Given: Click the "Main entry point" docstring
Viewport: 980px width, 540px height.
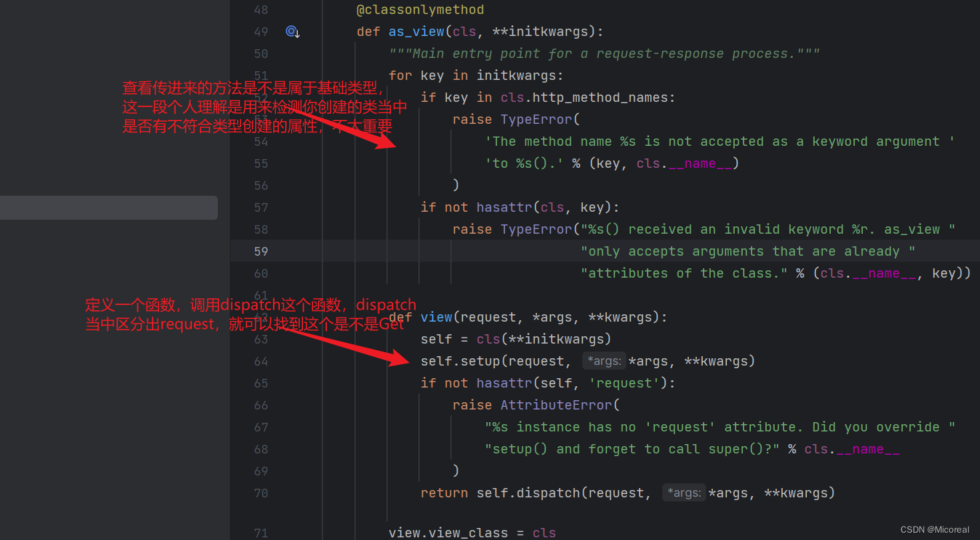Looking at the screenshot, I should point(604,53).
